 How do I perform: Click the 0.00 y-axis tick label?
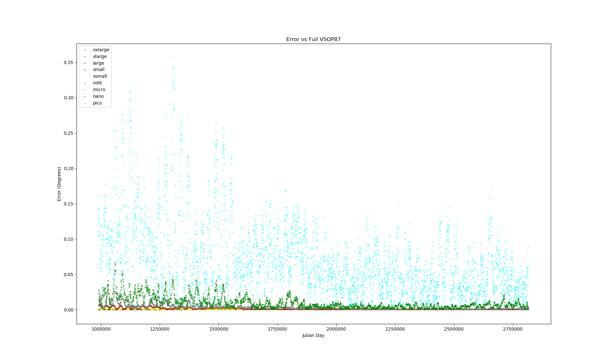point(68,310)
